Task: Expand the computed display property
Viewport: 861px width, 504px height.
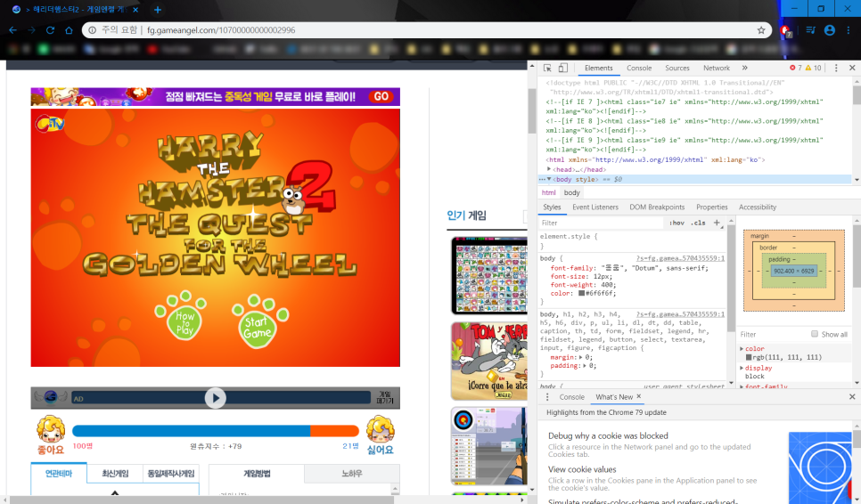Action: click(742, 368)
